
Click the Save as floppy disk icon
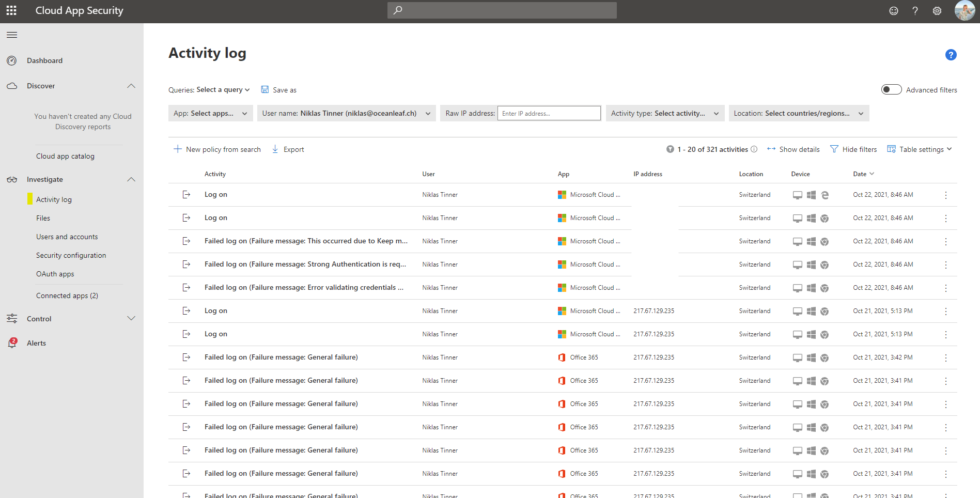265,89
